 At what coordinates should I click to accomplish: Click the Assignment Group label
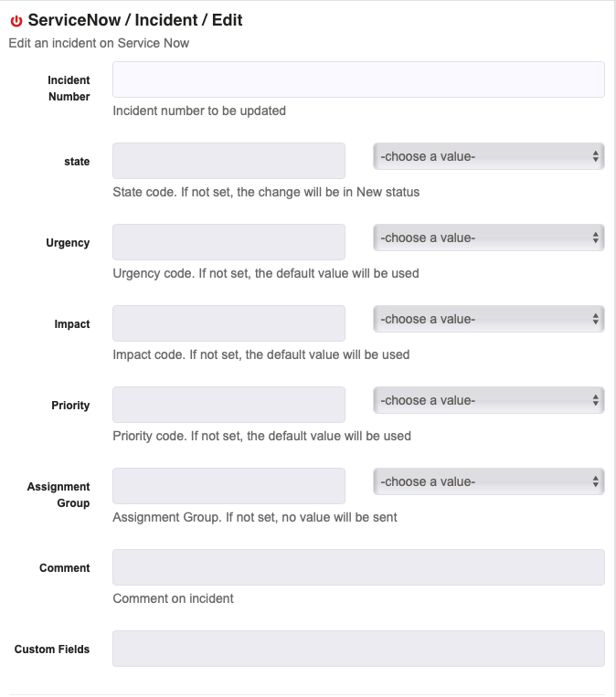[58, 495]
